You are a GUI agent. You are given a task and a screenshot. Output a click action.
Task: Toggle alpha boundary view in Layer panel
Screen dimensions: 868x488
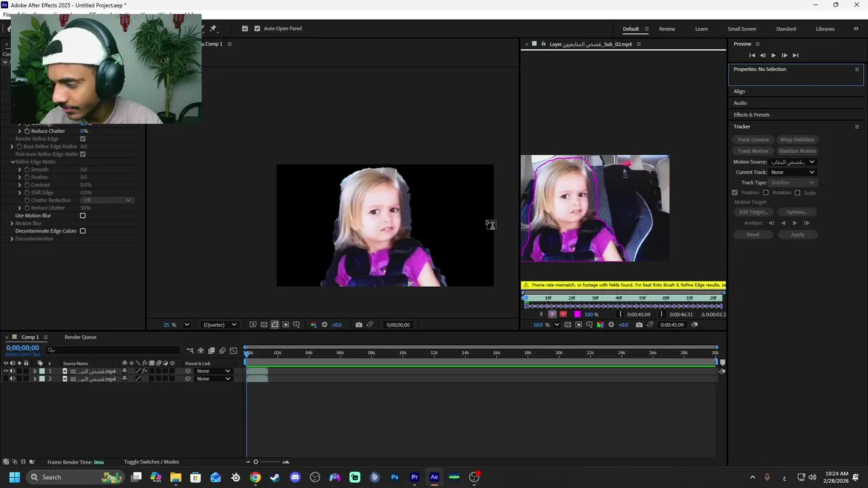(552, 314)
